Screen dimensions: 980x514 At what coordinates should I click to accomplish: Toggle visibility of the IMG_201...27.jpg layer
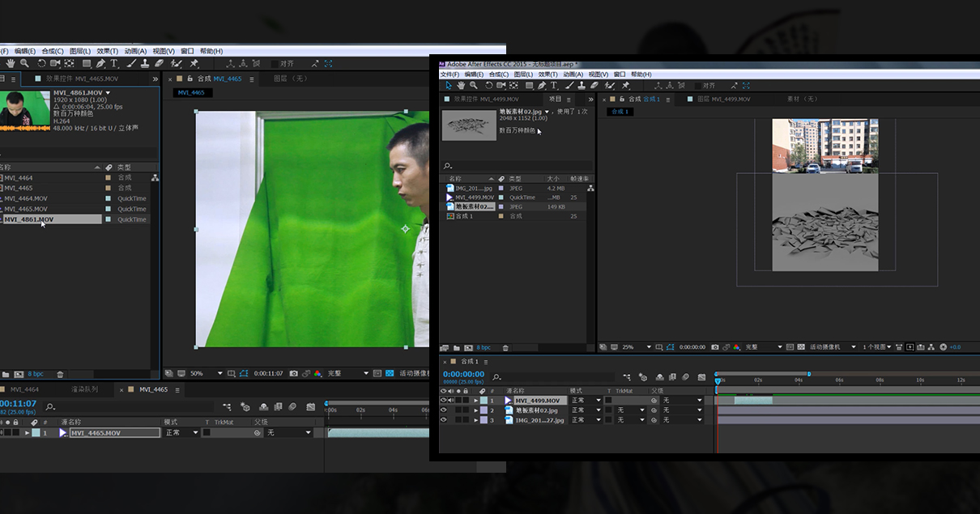[443, 420]
